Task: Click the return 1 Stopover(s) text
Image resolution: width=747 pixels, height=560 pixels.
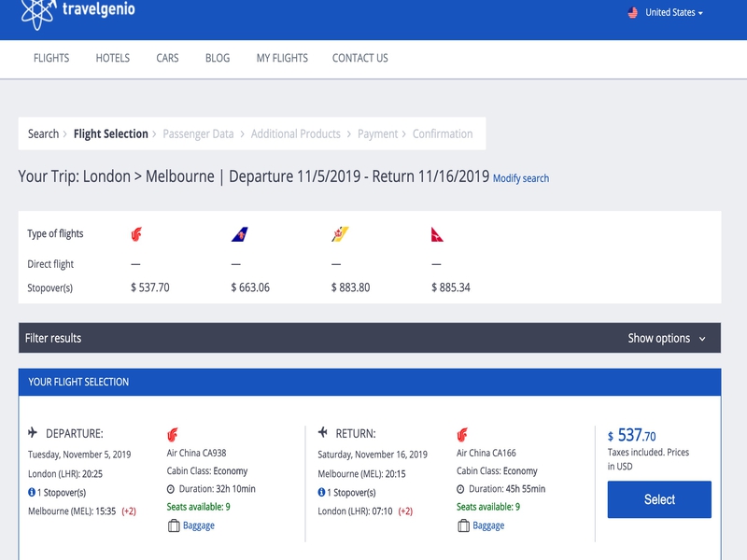Action: [x=352, y=493]
